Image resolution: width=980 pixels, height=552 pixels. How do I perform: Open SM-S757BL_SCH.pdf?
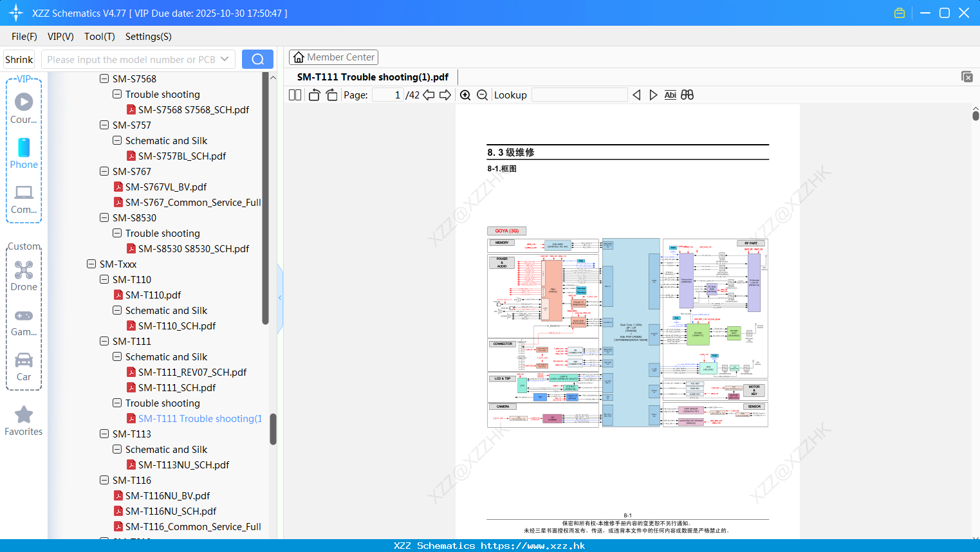(x=182, y=156)
